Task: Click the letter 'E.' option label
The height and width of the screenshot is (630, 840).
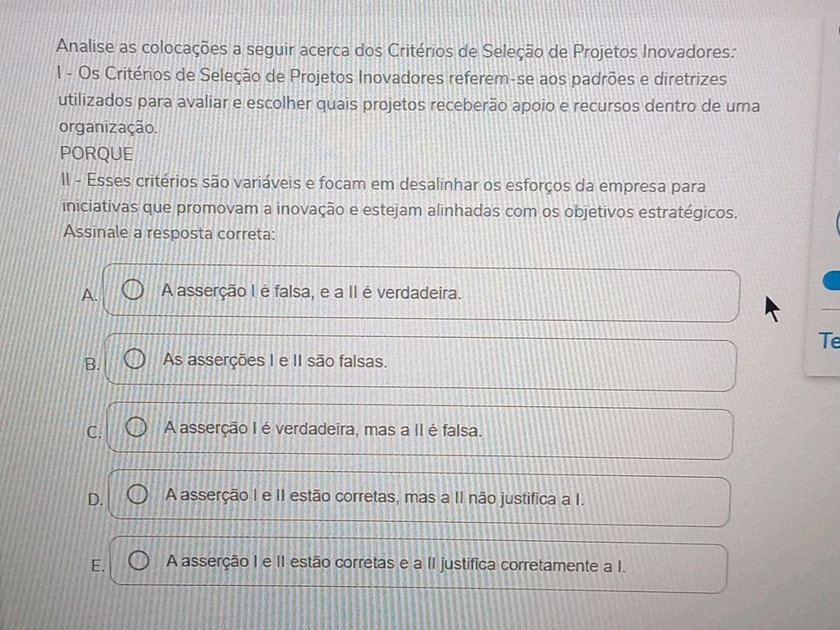Action: pos(99,567)
